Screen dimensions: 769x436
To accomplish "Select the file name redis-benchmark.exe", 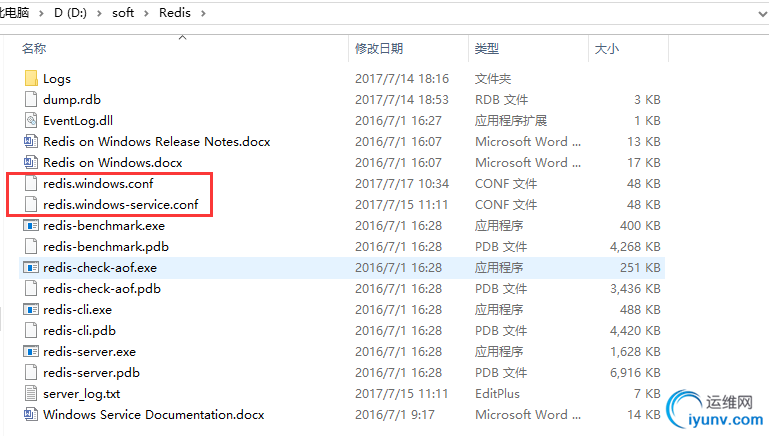I will (x=104, y=226).
